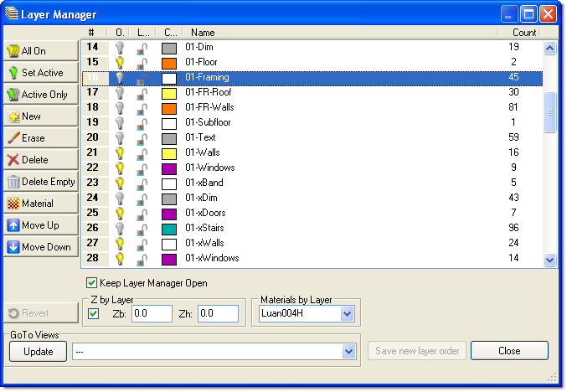The height and width of the screenshot is (392, 567).
Task: Click the All On lightbulb button
Action: point(40,51)
